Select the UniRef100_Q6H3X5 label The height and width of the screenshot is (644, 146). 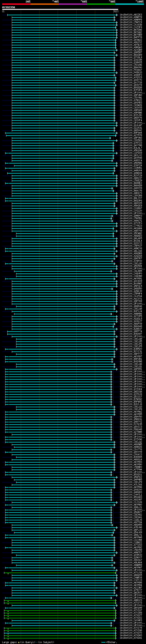[x=131, y=203]
